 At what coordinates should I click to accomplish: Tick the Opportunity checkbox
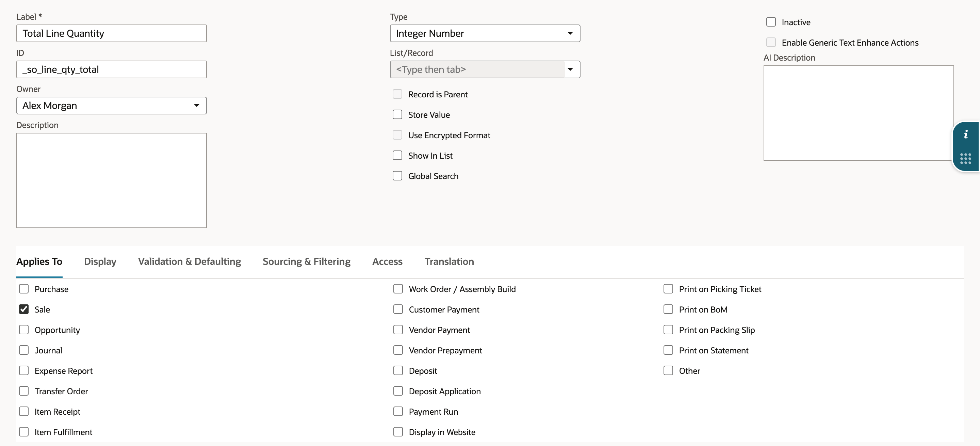pos(23,330)
